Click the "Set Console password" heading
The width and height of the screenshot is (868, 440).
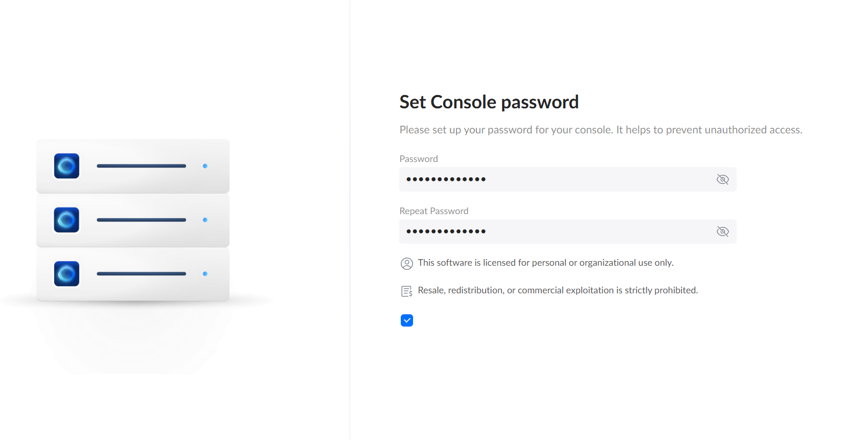click(x=489, y=102)
